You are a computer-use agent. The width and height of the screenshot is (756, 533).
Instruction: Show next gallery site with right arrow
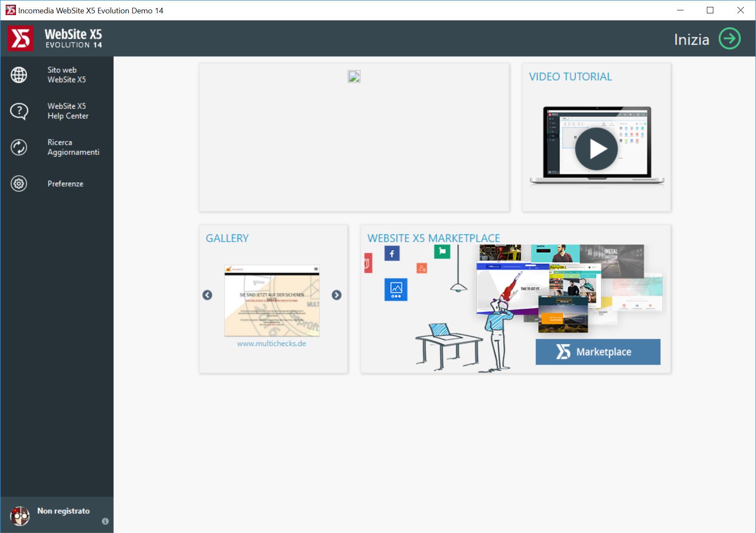pyautogui.click(x=337, y=295)
